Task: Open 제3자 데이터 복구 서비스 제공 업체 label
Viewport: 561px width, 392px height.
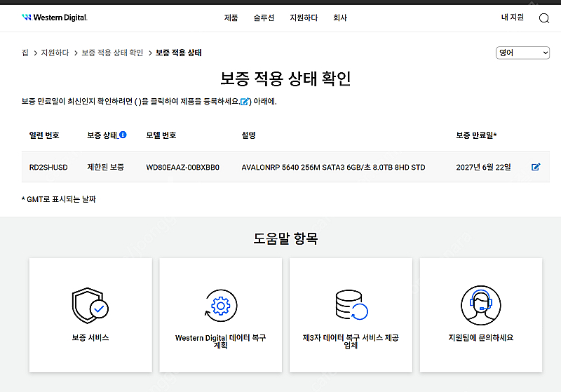Action: tap(351, 342)
